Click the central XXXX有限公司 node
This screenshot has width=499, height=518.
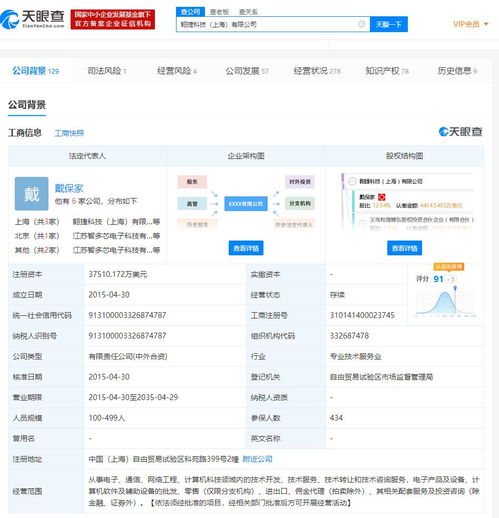[x=246, y=204]
